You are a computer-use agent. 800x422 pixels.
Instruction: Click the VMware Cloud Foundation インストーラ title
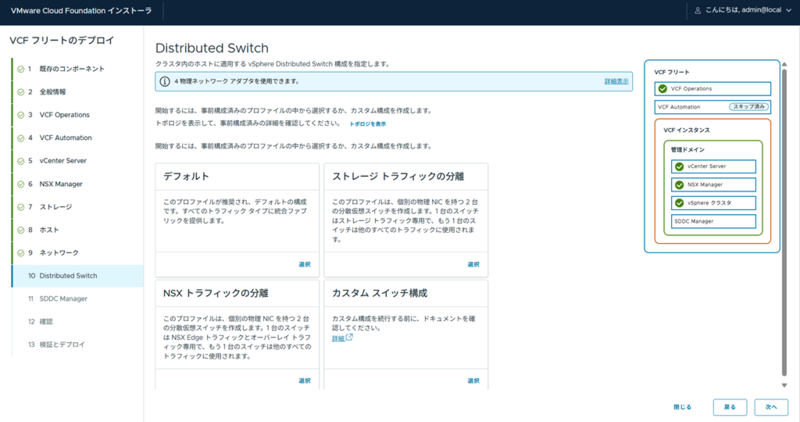tap(81, 11)
